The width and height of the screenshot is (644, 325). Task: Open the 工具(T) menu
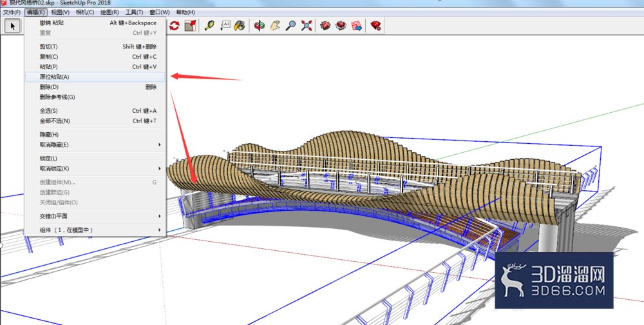click(135, 12)
